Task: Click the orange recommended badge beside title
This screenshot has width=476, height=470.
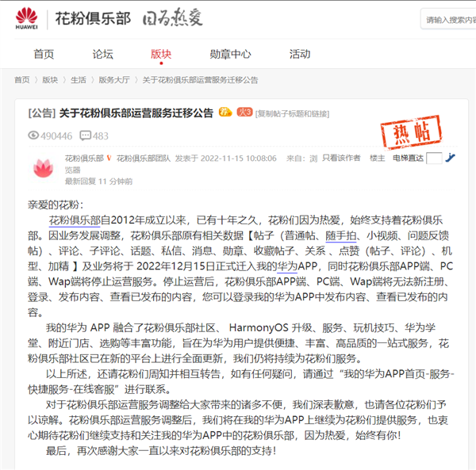Action: [225, 113]
